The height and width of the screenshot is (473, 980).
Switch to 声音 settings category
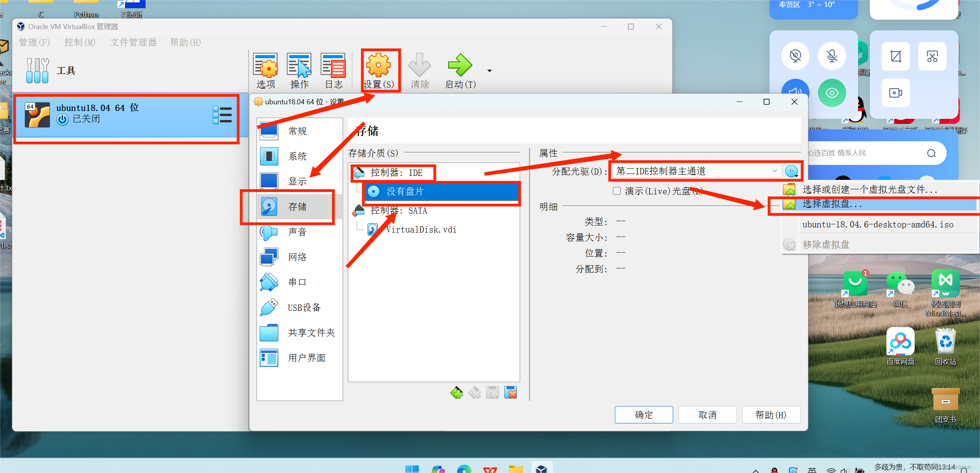coord(299,232)
